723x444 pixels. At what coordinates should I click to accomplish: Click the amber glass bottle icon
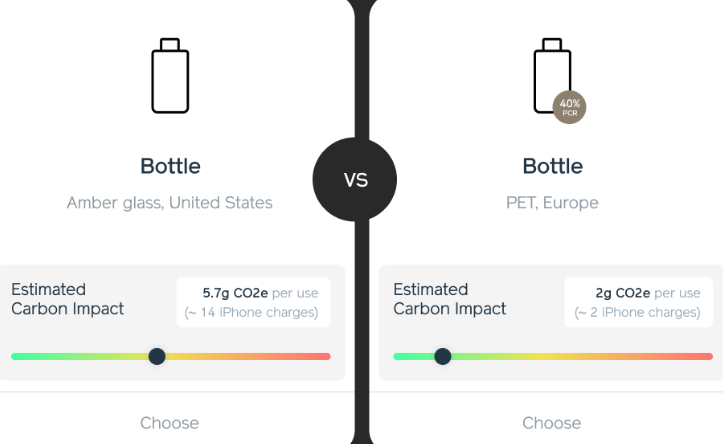click(x=170, y=76)
